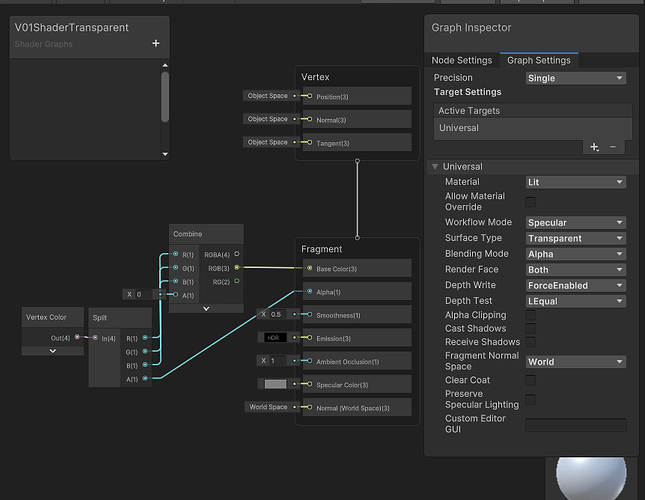This screenshot has width=645, height=500.
Task: Click the Position(3) port in Vertex
Action: click(x=309, y=96)
